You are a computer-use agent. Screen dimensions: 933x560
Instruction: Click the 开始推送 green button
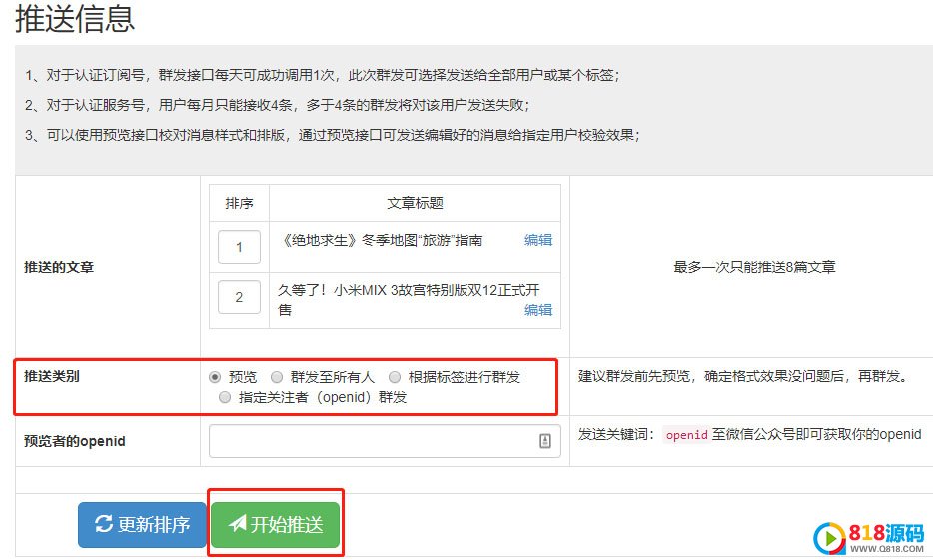pos(275,524)
